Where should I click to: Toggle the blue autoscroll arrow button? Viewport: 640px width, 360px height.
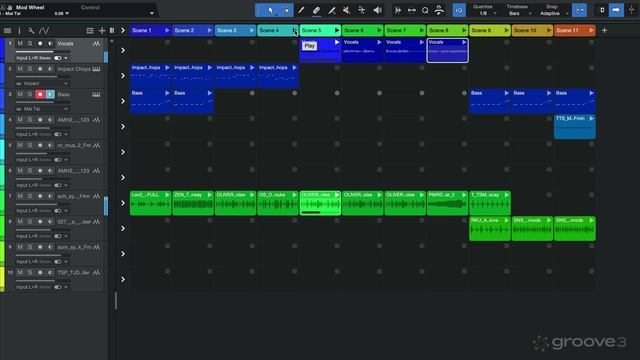tap(616, 10)
